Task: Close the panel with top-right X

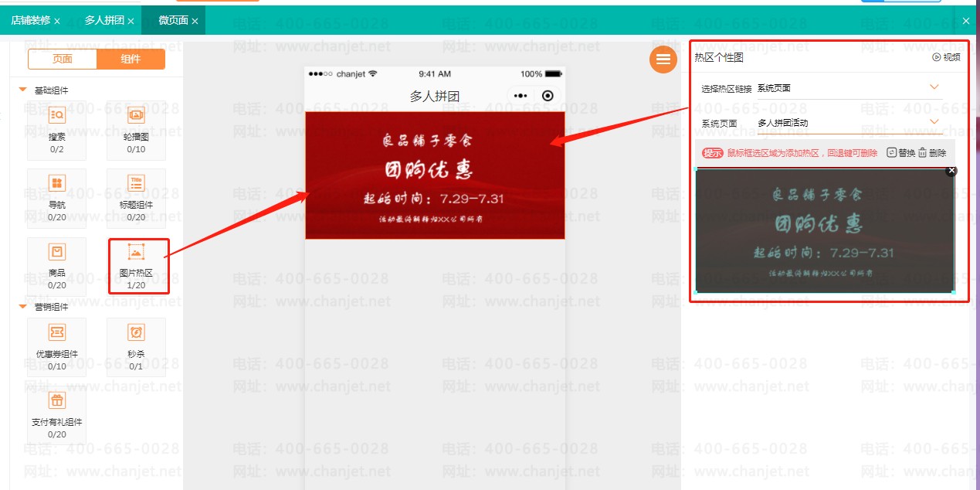Action: coord(966,21)
